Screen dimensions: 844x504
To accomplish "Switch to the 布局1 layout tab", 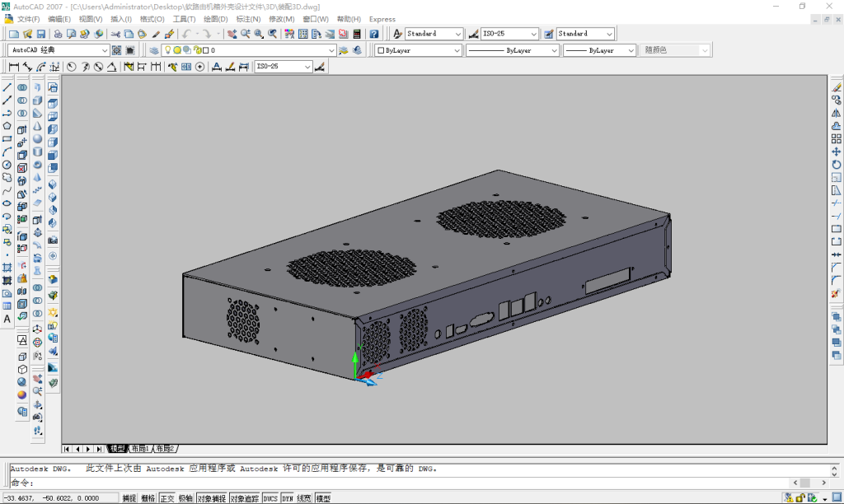I will click(x=140, y=449).
